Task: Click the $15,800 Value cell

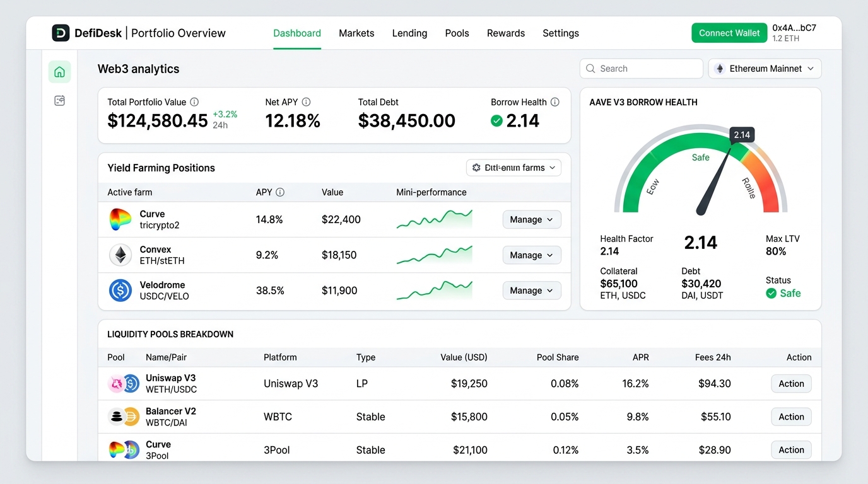Action: click(469, 417)
